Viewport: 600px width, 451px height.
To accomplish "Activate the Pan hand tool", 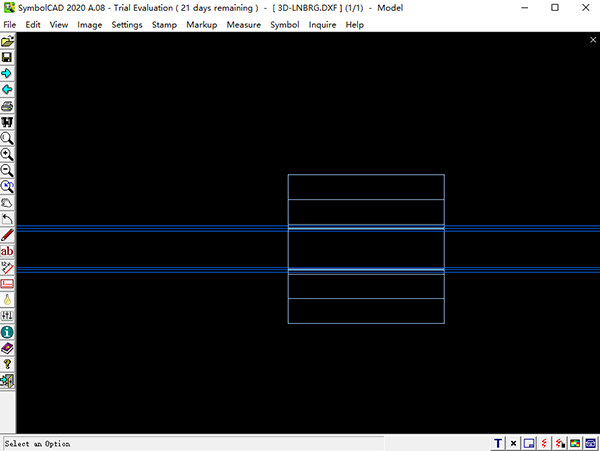I will (8, 202).
